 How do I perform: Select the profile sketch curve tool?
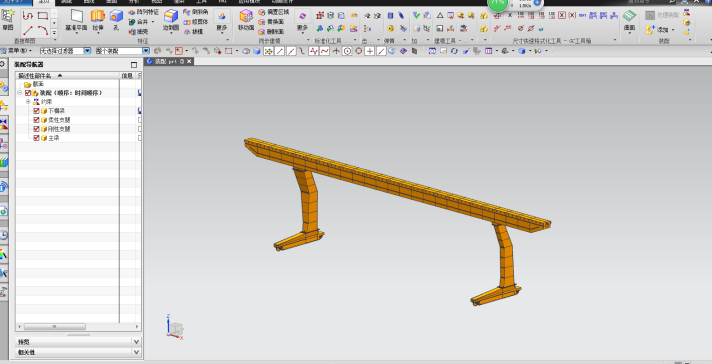(x=28, y=16)
